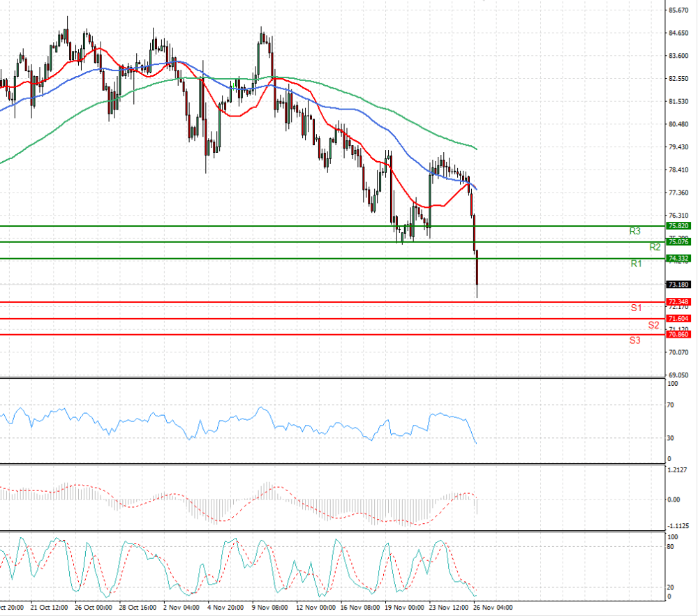Click the S3 support label
This screenshot has height=616, width=698.
(634, 340)
